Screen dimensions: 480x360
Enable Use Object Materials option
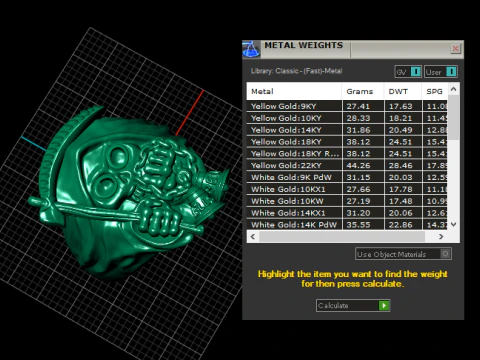click(403, 254)
